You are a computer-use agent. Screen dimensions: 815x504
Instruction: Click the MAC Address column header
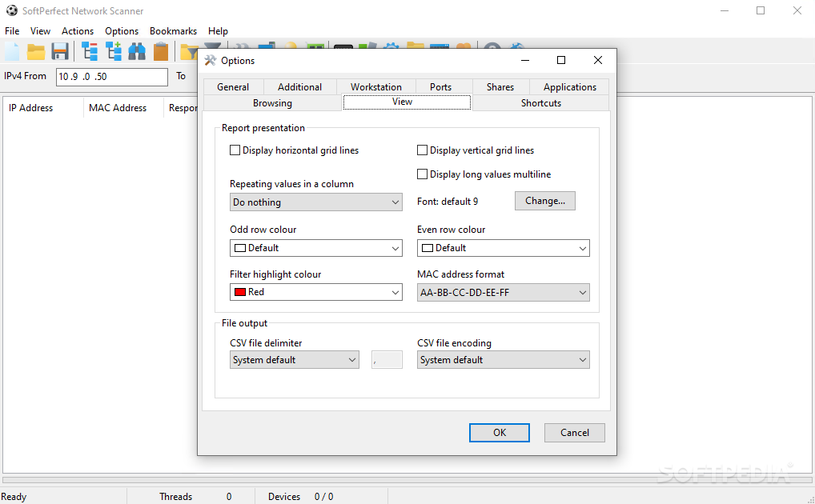click(x=123, y=107)
